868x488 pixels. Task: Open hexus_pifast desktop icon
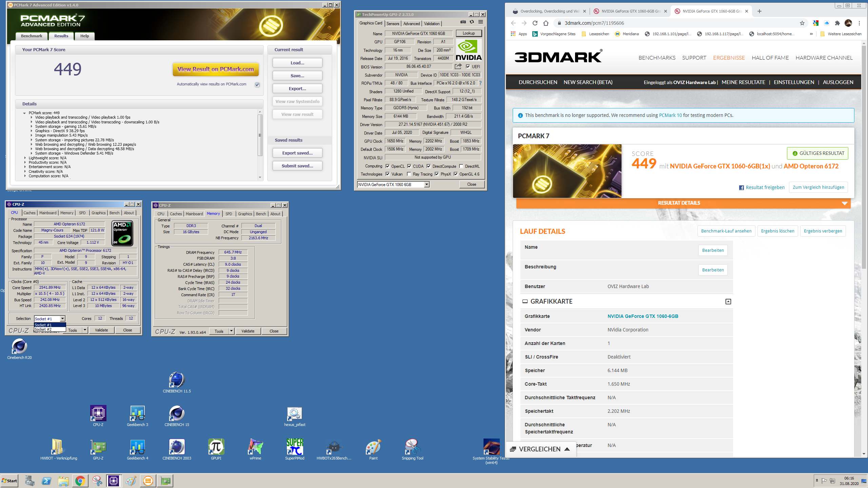[x=295, y=416]
